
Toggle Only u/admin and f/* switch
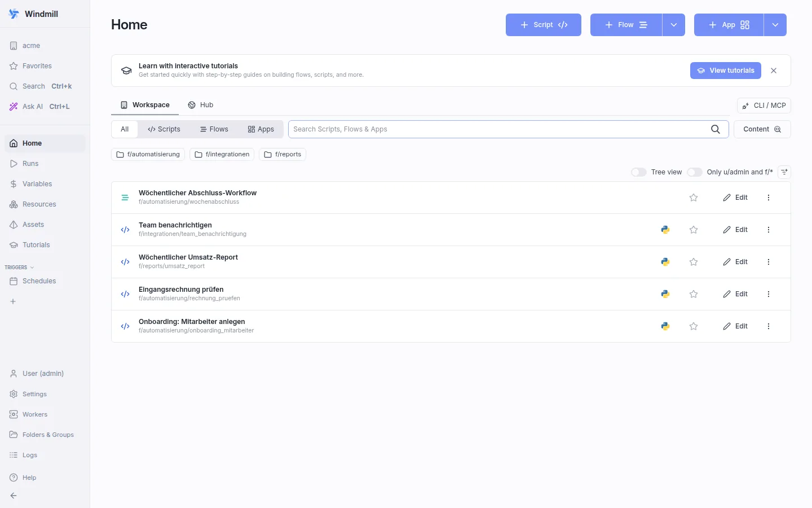coord(695,172)
